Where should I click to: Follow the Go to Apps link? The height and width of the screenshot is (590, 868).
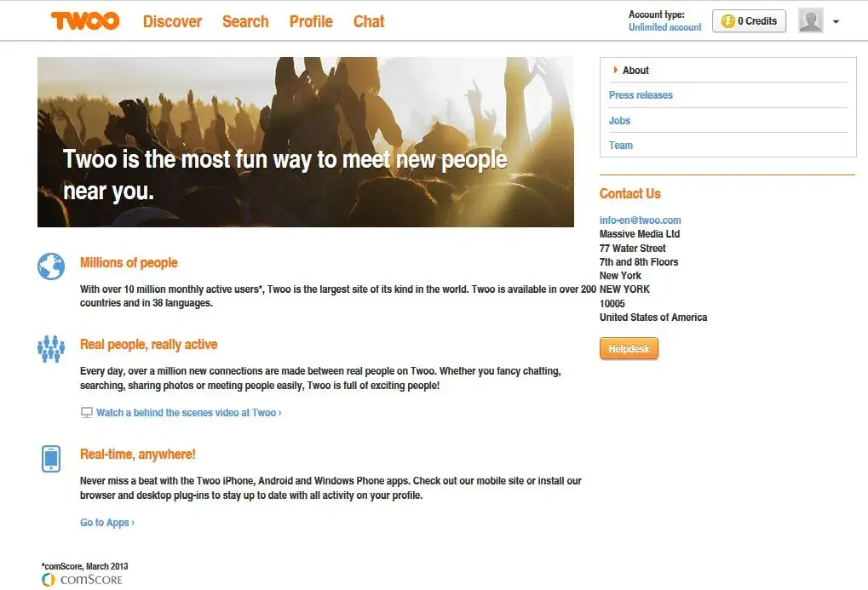point(106,523)
